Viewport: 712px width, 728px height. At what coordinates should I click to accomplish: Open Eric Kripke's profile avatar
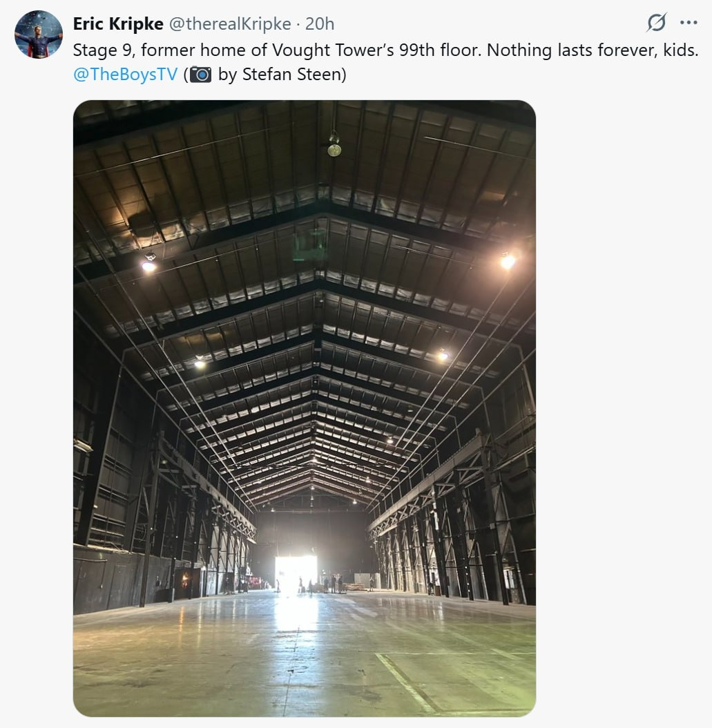point(39,35)
